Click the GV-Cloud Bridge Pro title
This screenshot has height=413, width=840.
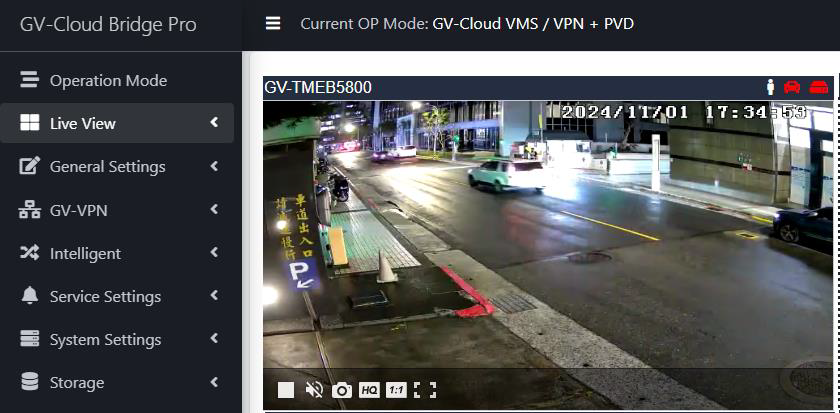(x=108, y=25)
